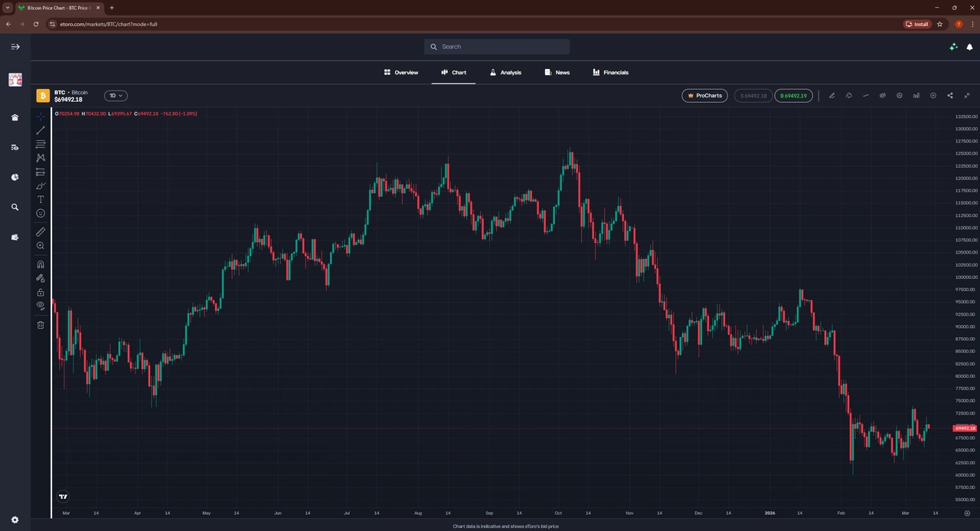Select the Text annotation tool
Screen dimensions: 980x531
(x=41, y=199)
